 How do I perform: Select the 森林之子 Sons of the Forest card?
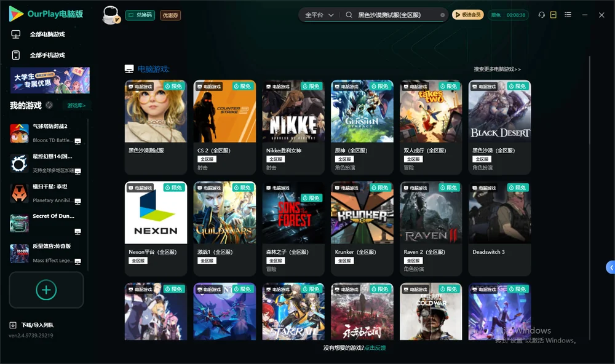pos(293,228)
